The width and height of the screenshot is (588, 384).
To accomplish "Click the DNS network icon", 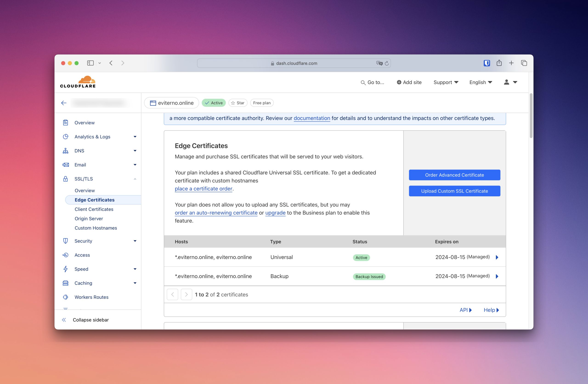I will [65, 151].
